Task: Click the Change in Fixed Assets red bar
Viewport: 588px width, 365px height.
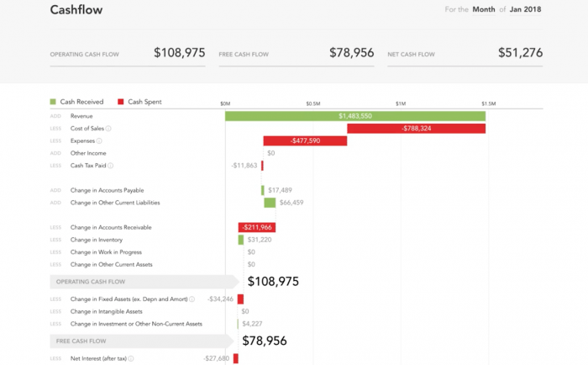Action: (x=240, y=299)
